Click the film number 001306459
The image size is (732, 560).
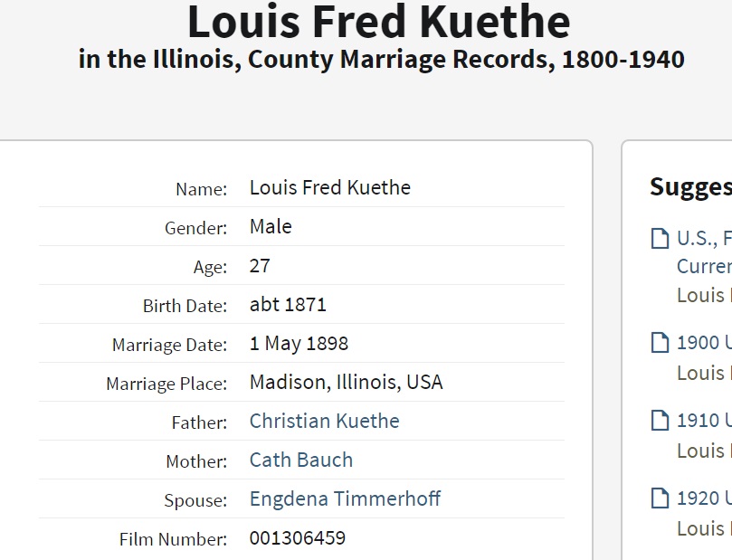click(297, 538)
